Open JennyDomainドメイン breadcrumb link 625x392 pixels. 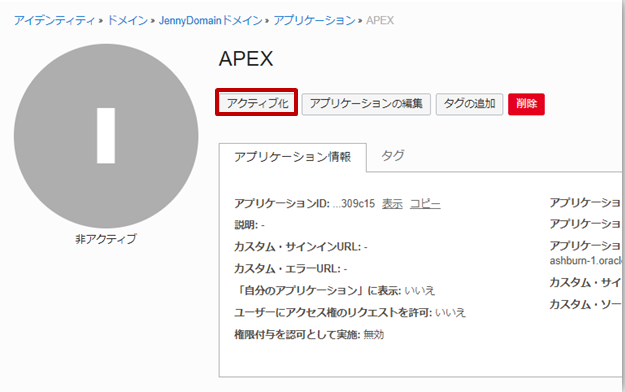(x=210, y=20)
